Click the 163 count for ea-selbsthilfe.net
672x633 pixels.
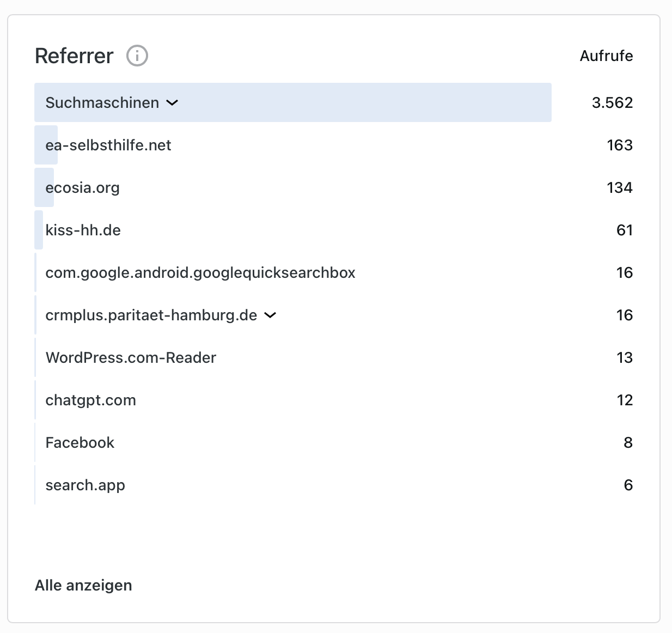tap(620, 145)
